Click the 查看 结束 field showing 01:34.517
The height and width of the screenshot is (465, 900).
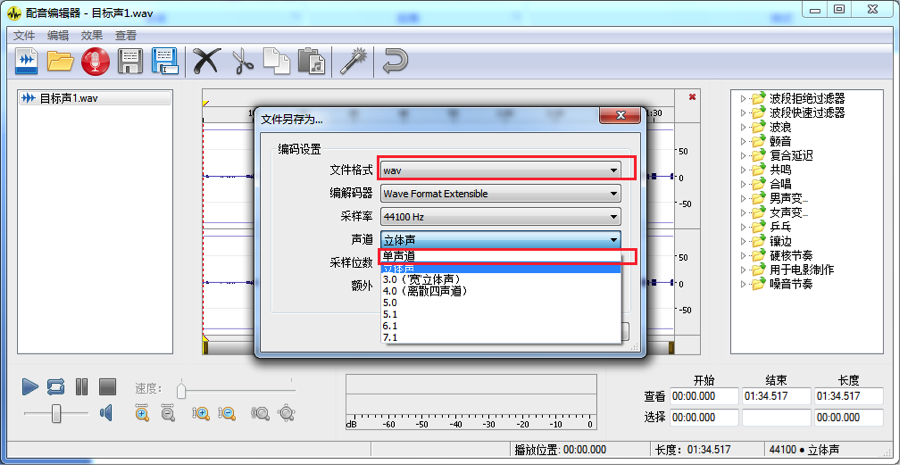(777, 396)
